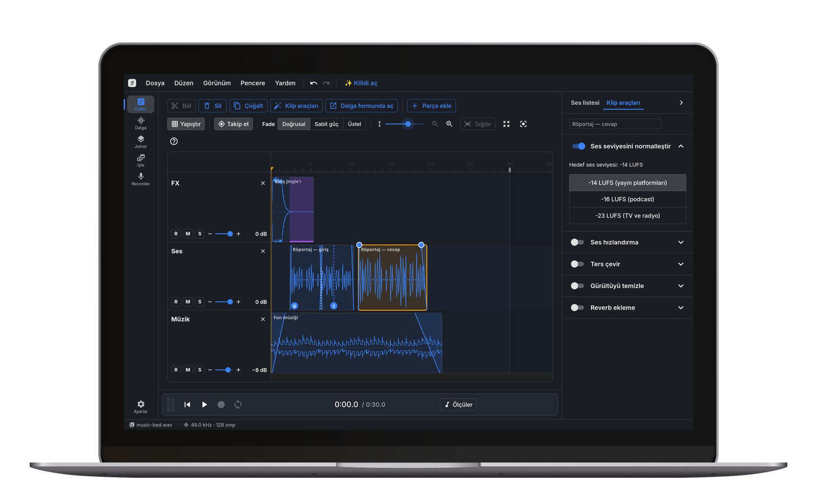This screenshot has height=504, width=817.
Task: Click the collapse-to-fit arrows icon
Action: pyautogui.click(x=506, y=124)
